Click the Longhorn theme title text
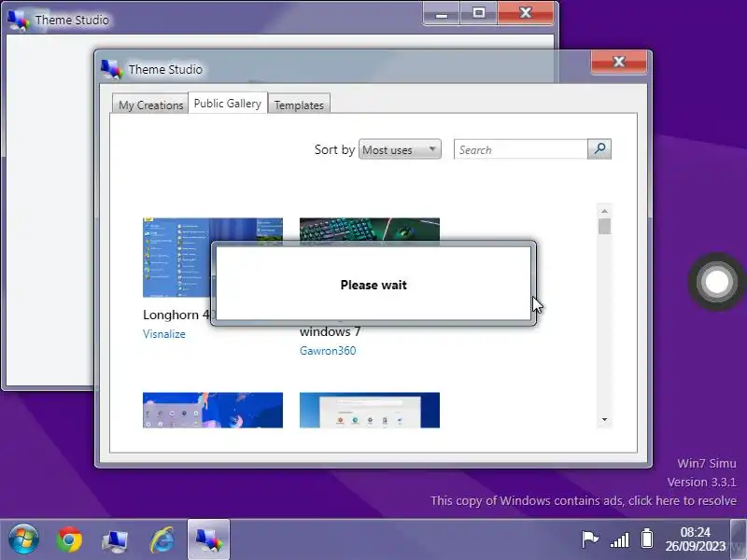Screen dimensions: 747x560 click(176, 315)
